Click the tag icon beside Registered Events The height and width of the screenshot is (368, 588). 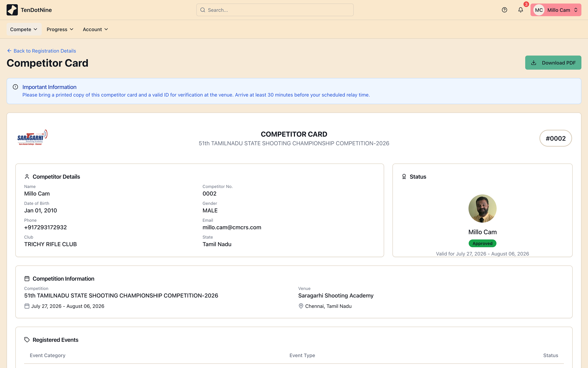coord(27,340)
